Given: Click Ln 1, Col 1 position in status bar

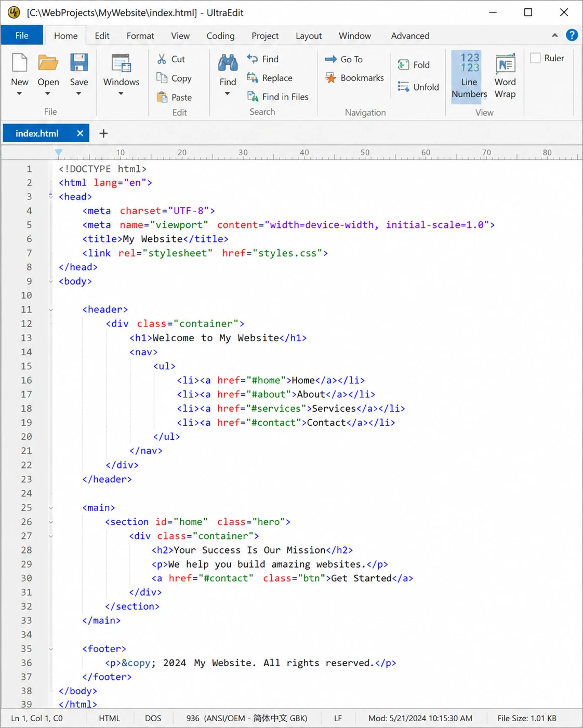Looking at the screenshot, I should [x=37, y=719].
